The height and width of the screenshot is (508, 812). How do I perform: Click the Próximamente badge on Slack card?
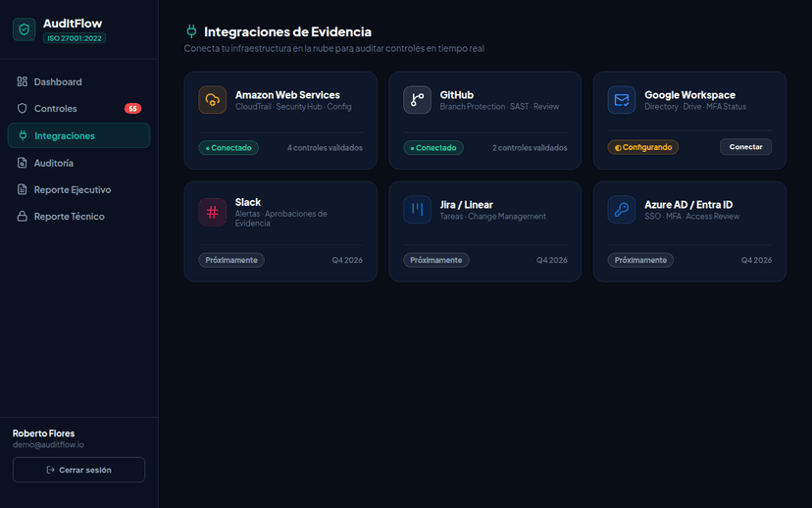tap(231, 260)
